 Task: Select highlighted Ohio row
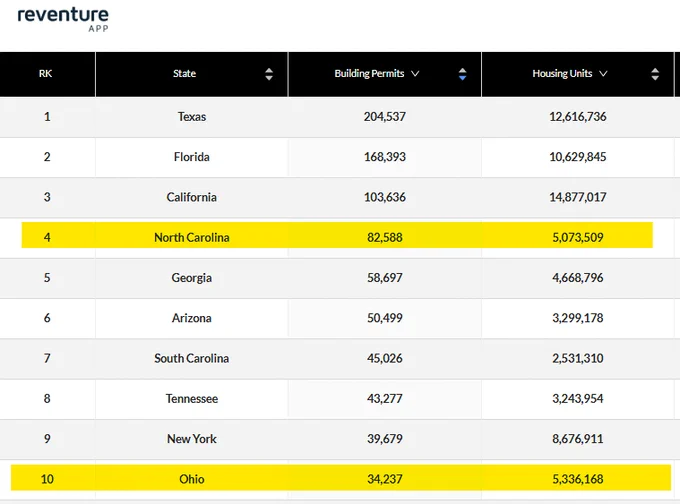point(341,479)
